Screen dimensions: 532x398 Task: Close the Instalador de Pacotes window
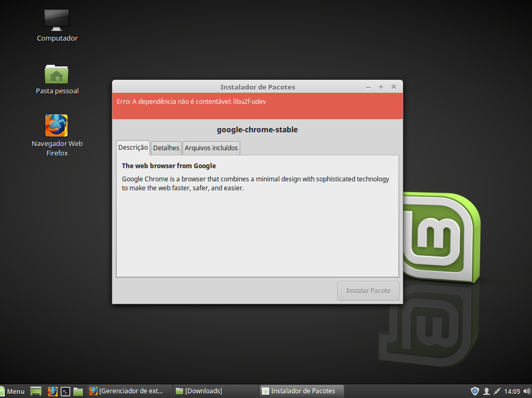394,87
